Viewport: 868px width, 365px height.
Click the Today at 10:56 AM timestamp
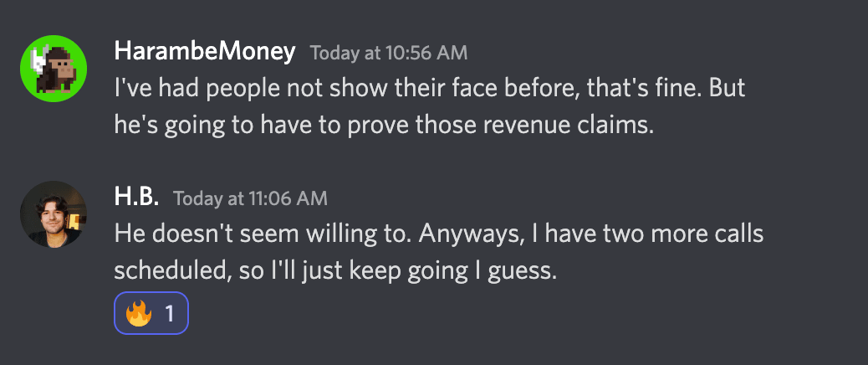point(389,54)
